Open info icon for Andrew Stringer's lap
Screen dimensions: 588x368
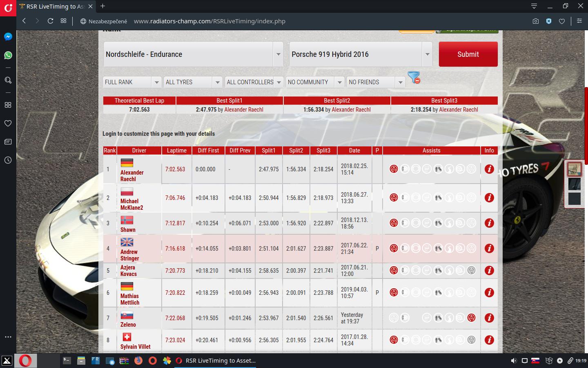489,248
